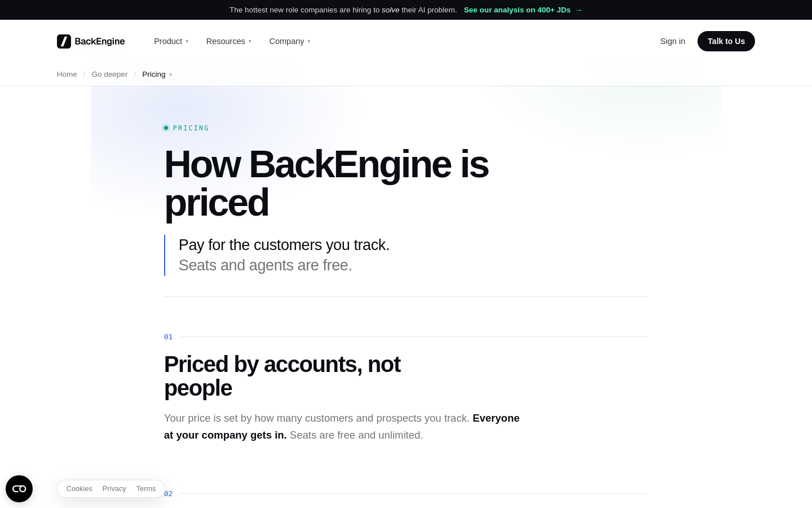The width and height of the screenshot is (812, 508).
Task: Expand the Resources menu
Action: [x=228, y=41]
